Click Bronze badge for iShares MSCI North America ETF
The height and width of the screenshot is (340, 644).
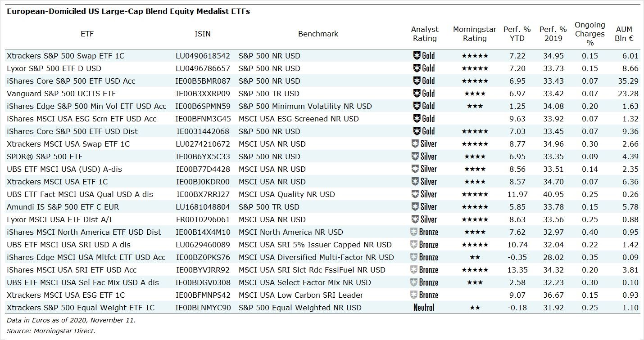tap(424, 232)
